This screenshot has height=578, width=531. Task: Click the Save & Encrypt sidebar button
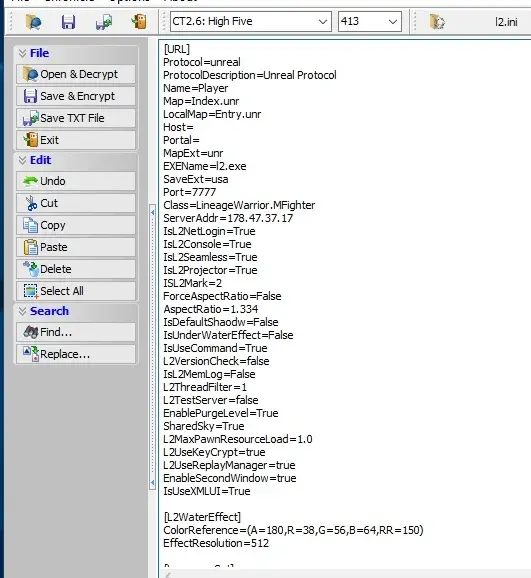pos(76,96)
